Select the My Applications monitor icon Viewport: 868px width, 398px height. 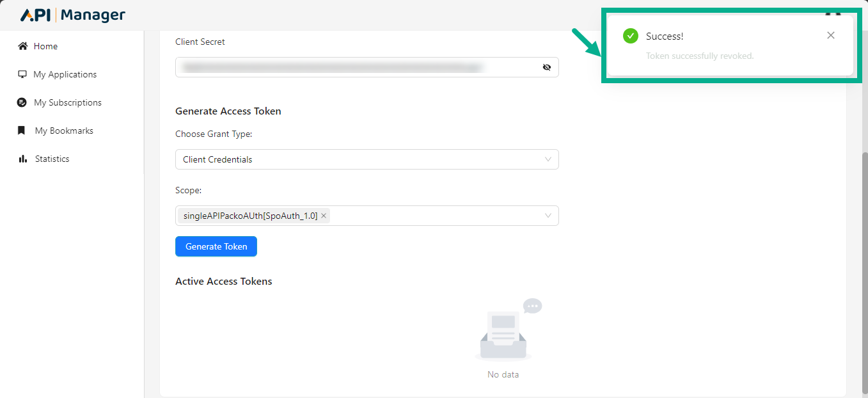[22, 74]
